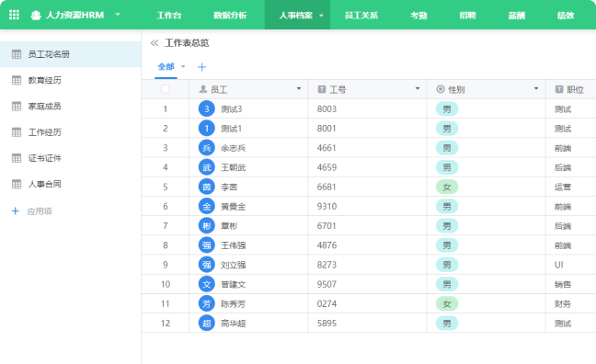
Task: Click the table icon beside 家庭成员
Action: pos(17,106)
